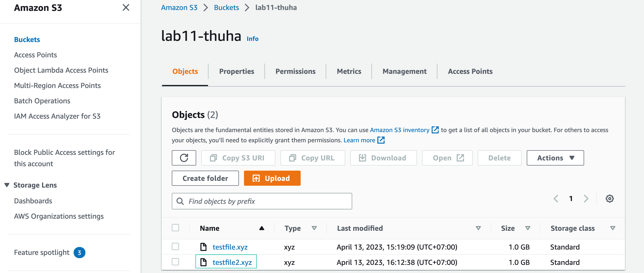
Task: Open the testfile2.xyz object link
Action: 232,262
